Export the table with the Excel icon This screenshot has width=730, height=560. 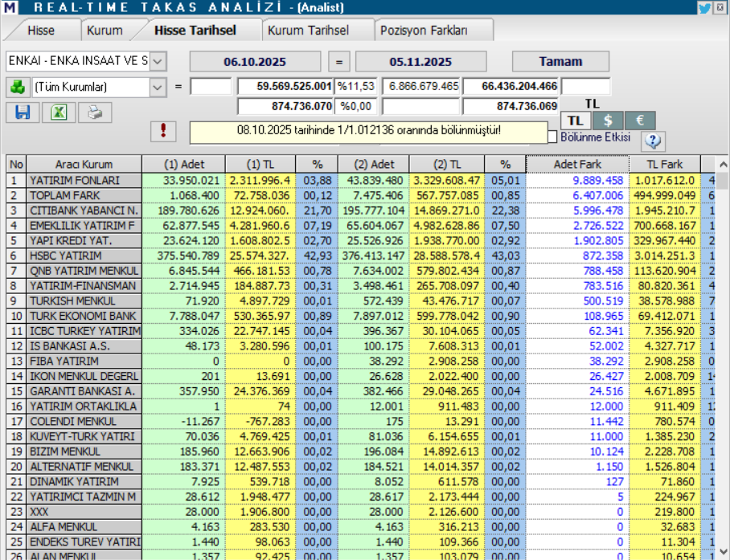point(59,112)
